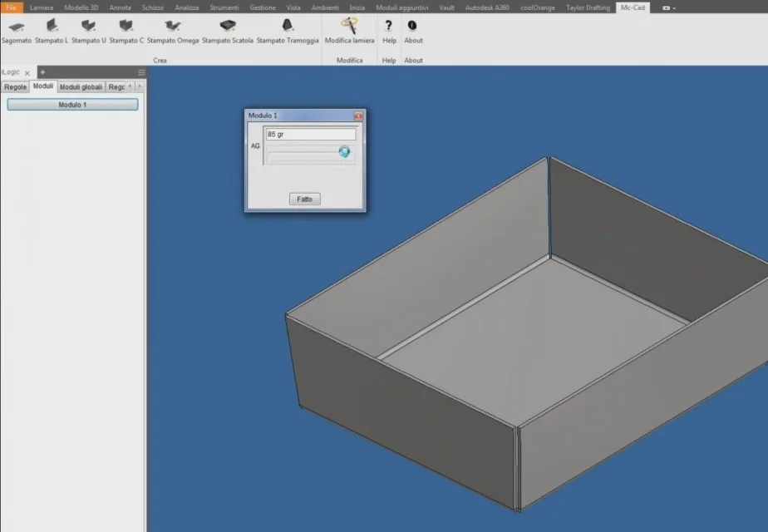Click the Modulo 1 form button
Screen dimensions: 768x532
[x=72, y=105]
